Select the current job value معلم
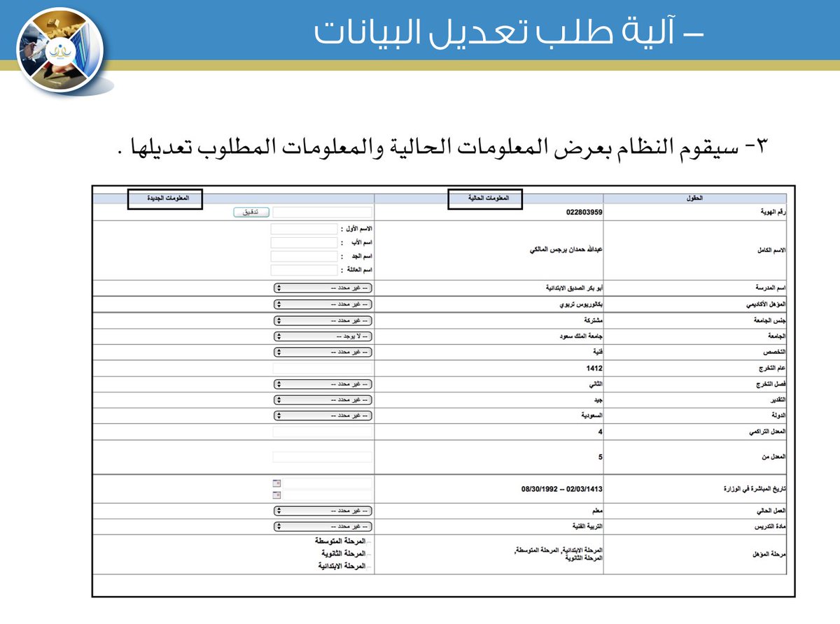 (x=598, y=511)
